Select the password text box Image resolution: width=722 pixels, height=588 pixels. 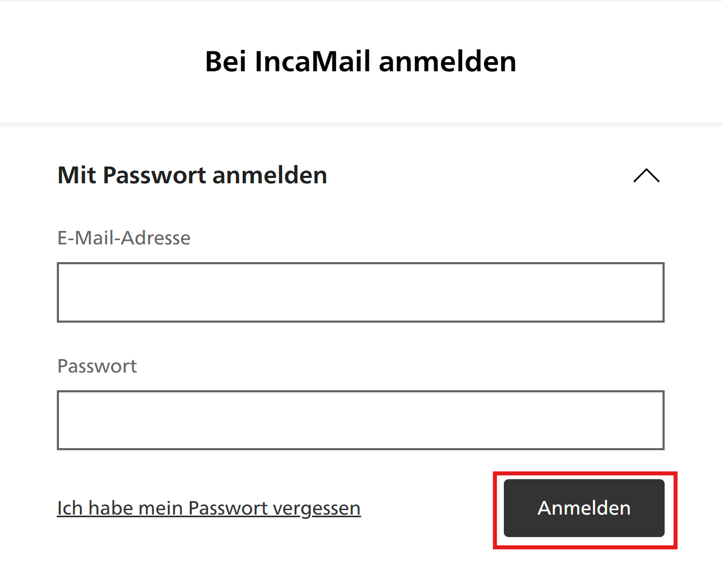pyautogui.click(x=360, y=420)
